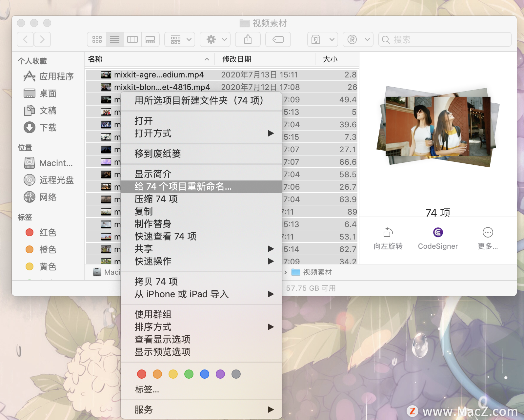Screen dimensions: 524x420
Task: Go forward with the toolbar forward arrow
Action: (42, 40)
